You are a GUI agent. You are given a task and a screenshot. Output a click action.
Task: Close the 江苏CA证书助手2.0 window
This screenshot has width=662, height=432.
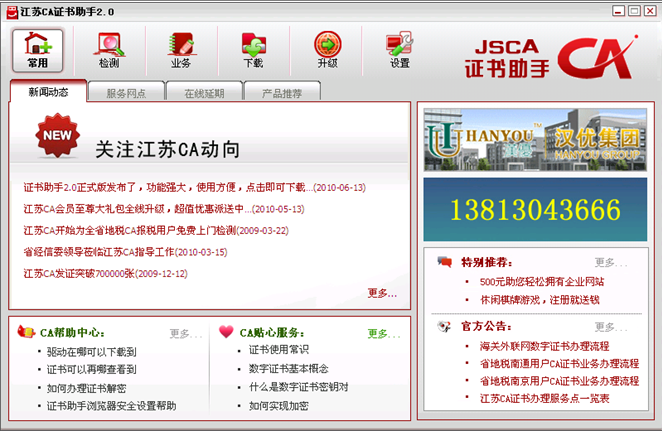coord(650,11)
